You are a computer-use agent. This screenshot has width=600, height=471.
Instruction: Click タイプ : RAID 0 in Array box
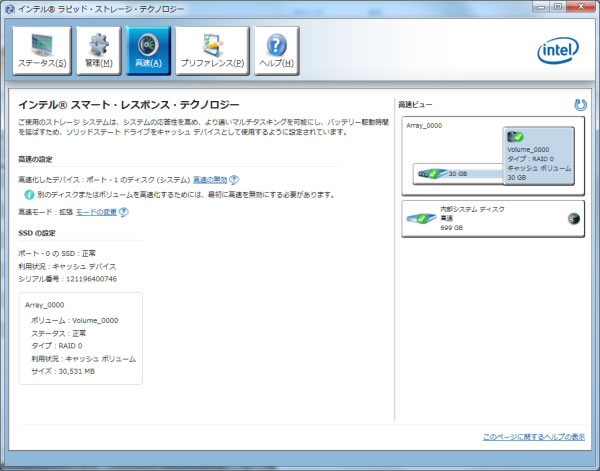pyautogui.click(x=57, y=346)
